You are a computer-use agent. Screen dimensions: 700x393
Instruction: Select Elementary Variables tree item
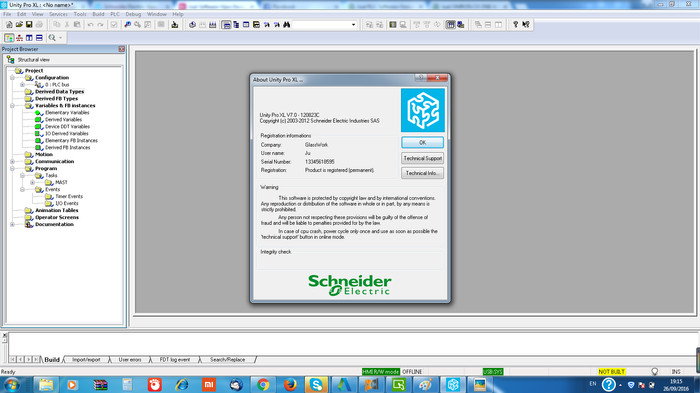[x=67, y=113]
